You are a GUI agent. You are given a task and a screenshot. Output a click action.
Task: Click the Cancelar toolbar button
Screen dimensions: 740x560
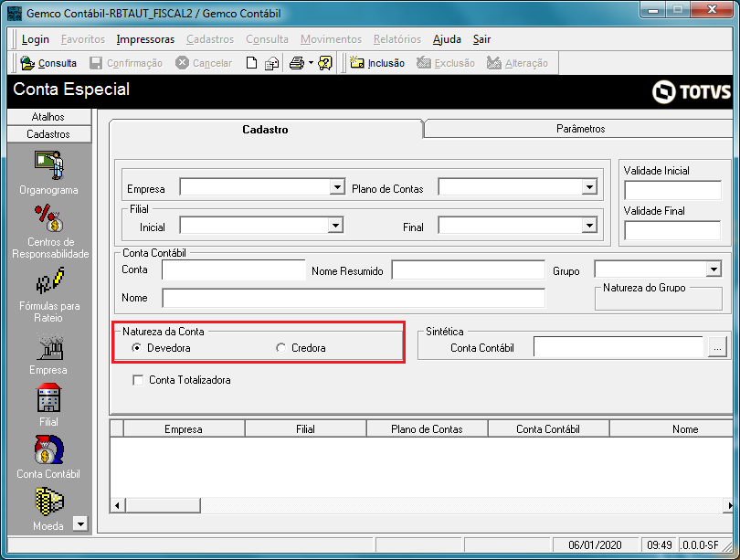click(x=204, y=63)
